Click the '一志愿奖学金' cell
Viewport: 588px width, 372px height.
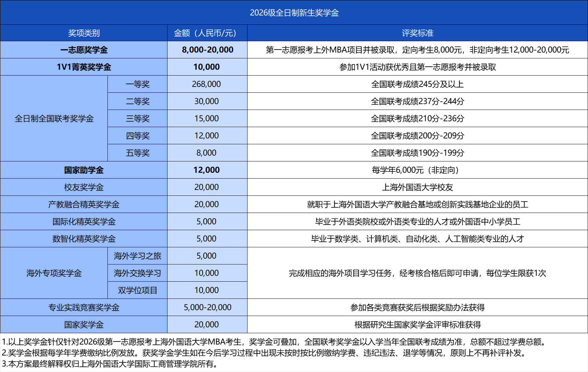[x=84, y=50]
